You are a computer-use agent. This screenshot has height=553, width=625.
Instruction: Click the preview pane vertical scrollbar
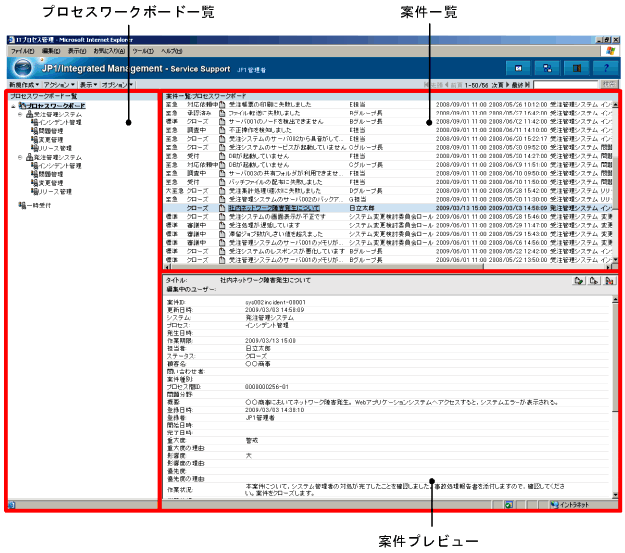[615, 397]
